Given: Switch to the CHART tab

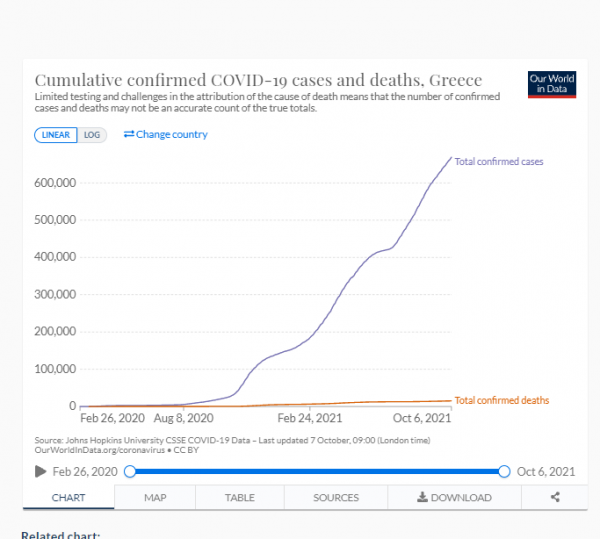Looking at the screenshot, I should click(x=68, y=497).
